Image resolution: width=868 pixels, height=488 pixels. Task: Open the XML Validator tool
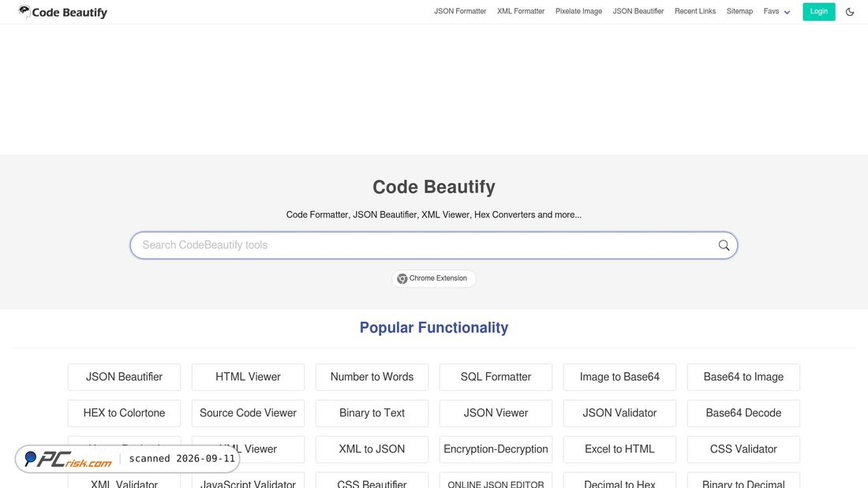tap(124, 480)
